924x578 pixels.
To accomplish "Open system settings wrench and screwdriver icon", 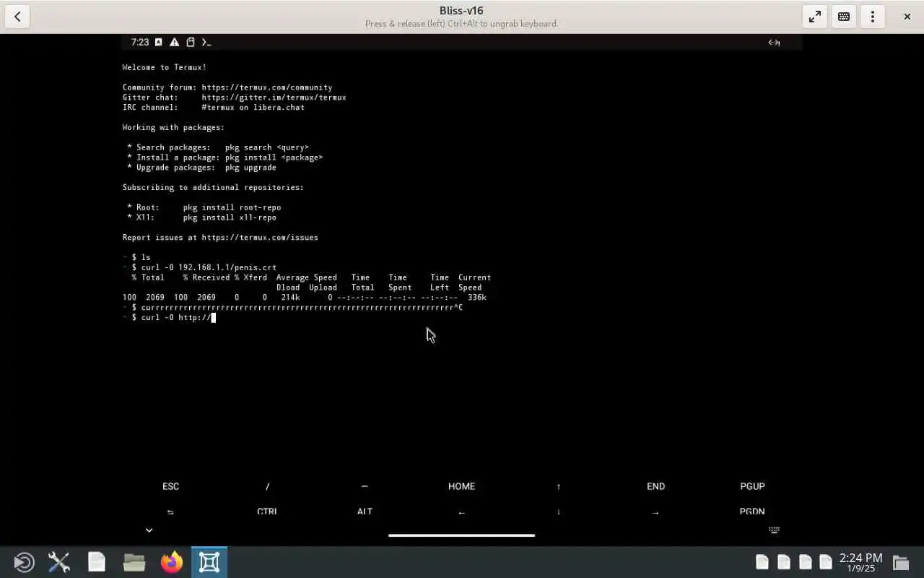I will tap(59, 562).
